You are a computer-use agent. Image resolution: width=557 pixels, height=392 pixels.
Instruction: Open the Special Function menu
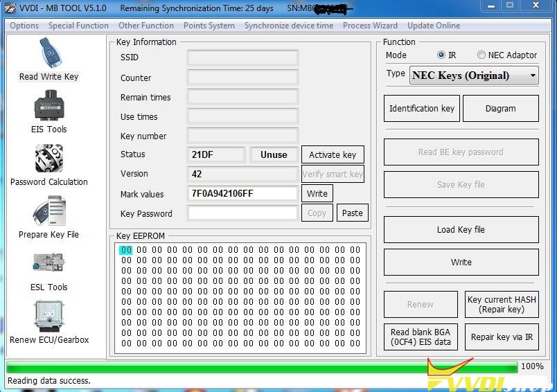click(78, 26)
